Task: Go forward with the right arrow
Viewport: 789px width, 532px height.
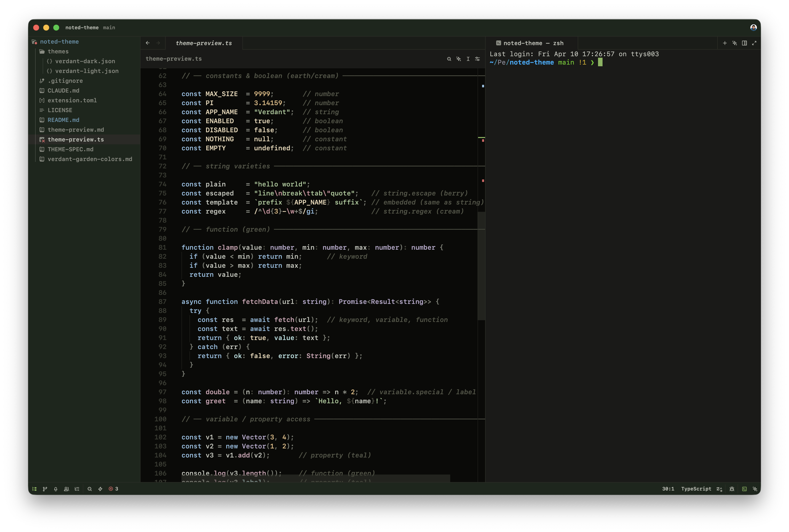Action: (158, 43)
